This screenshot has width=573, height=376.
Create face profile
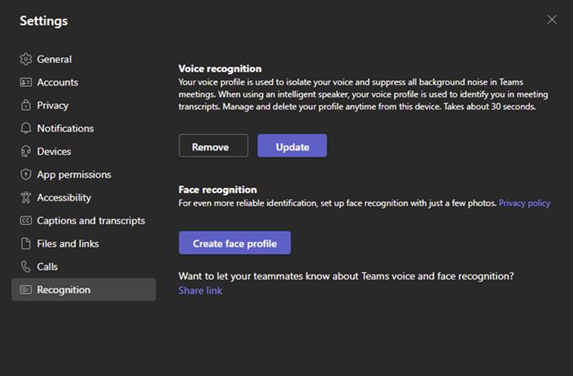coord(235,243)
